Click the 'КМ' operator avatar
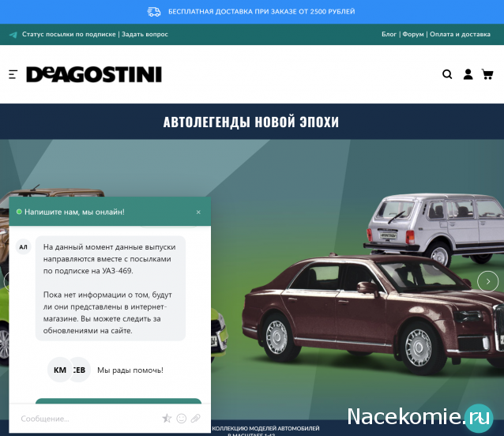Screen dimensions: 504x436 coord(60,370)
